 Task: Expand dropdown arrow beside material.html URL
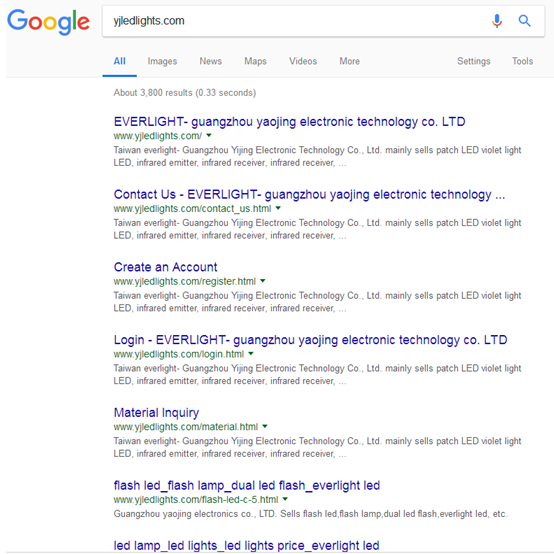(265, 426)
